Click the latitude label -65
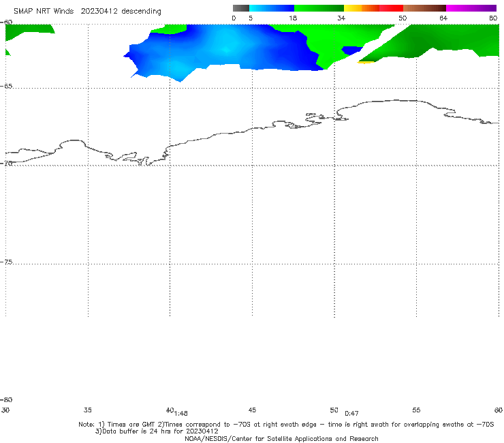 [x=6, y=86]
